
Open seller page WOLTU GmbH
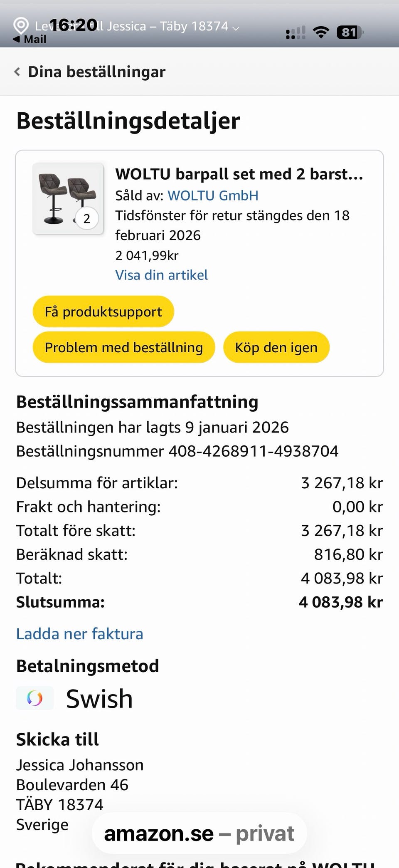(x=213, y=195)
